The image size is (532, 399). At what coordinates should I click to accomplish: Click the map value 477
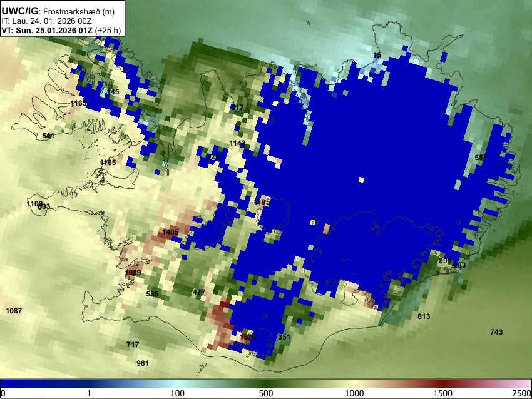[x=199, y=292]
